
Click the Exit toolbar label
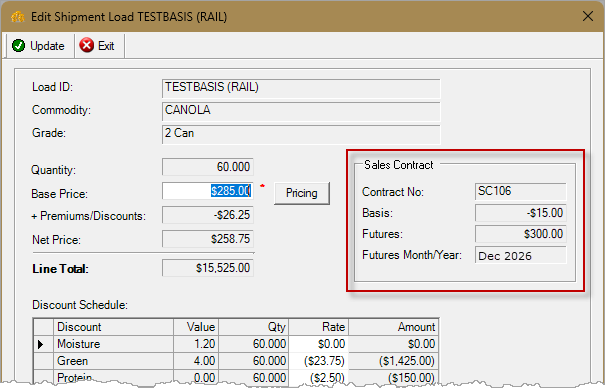[106, 46]
